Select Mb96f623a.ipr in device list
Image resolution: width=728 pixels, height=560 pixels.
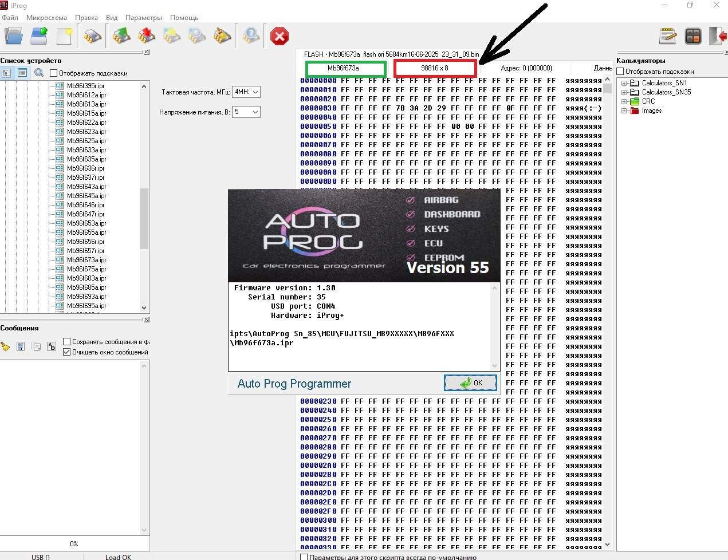coord(86,132)
